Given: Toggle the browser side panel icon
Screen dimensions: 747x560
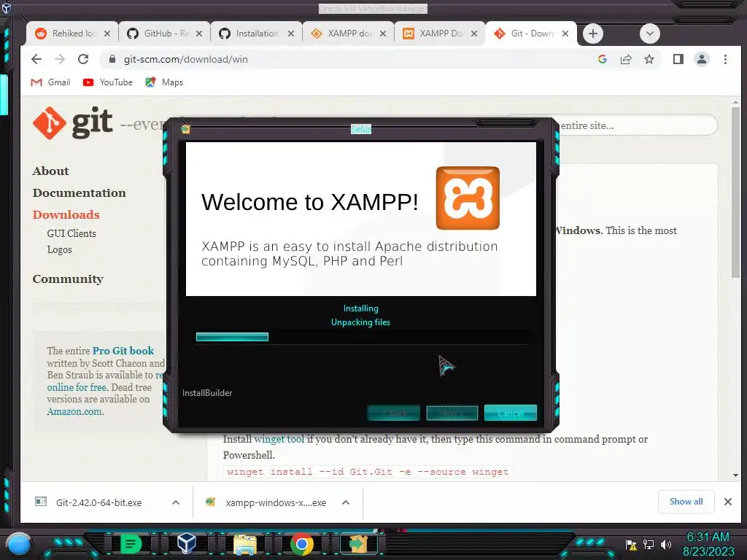Looking at the screenshot, I should point(678,59).
